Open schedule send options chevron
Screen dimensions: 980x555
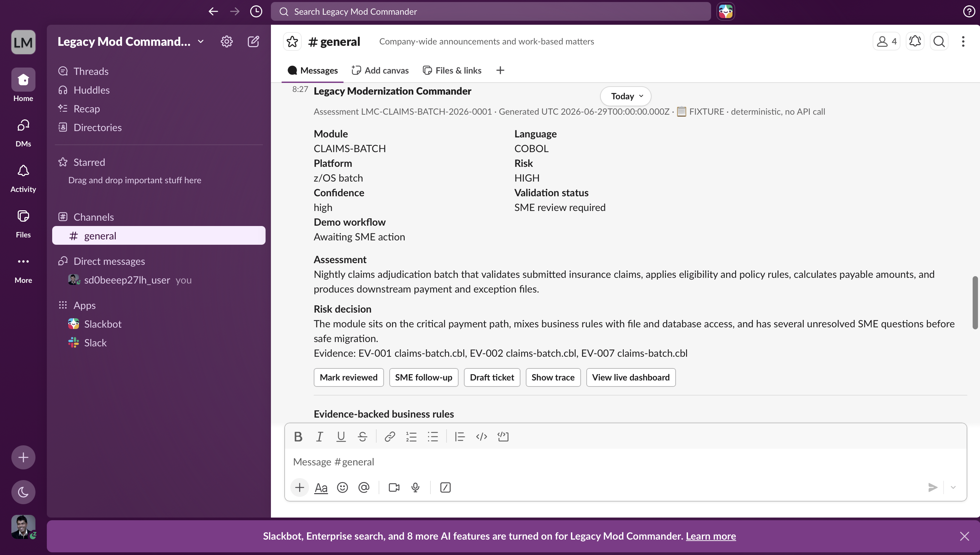tap(953, 487)
